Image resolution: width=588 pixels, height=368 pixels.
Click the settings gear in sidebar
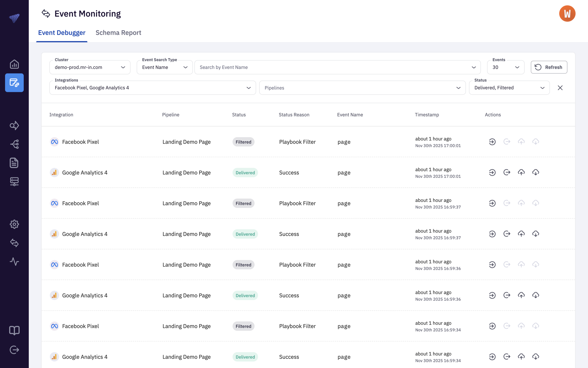point(14,224)
